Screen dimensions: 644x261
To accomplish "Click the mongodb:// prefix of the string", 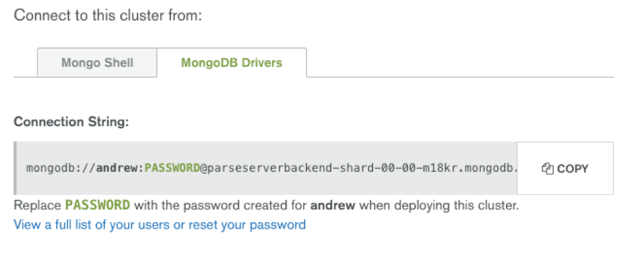I will 61,168.
